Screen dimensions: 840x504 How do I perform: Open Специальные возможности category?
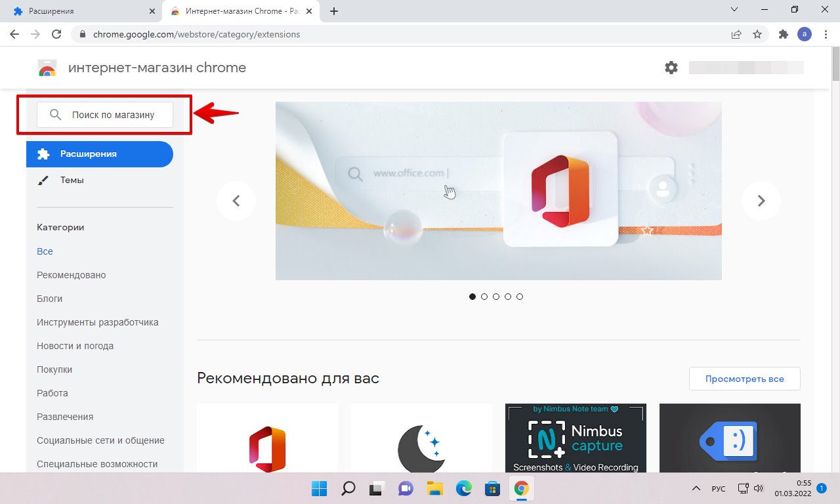tap(97, 464)
